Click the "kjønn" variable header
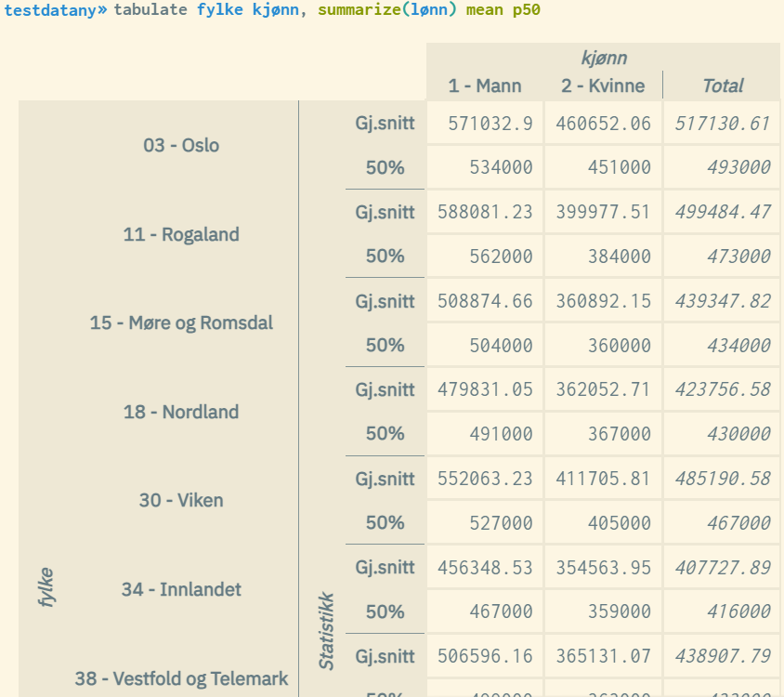Viewport: 784px width, 697px height. click(x=603, y=58)
